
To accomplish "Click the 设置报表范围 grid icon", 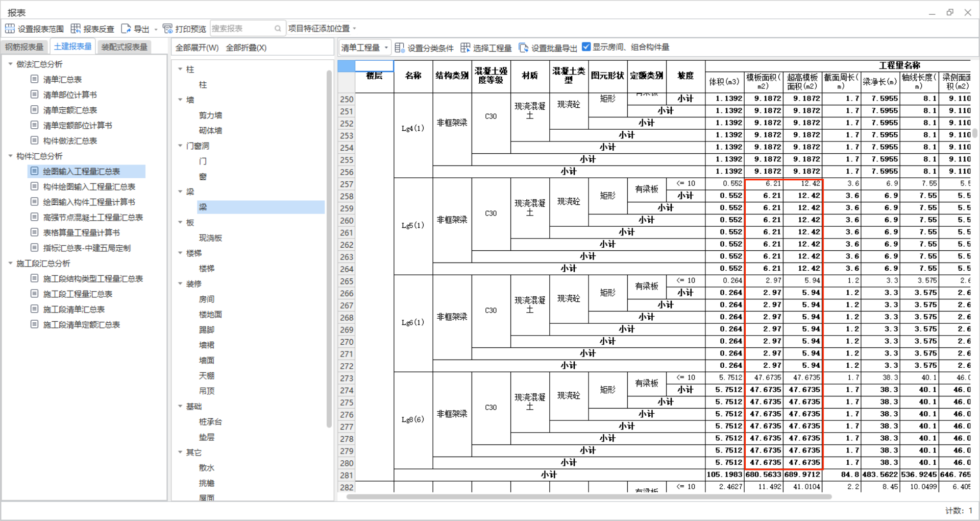I will coord(10,29).
